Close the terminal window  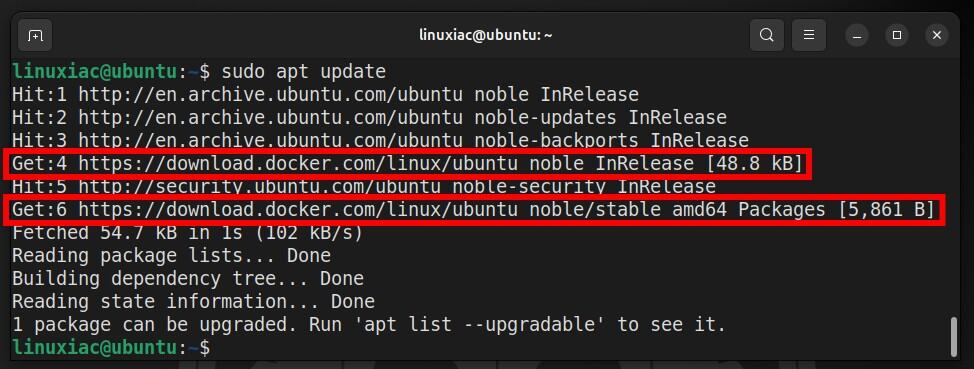pos(937,35)
